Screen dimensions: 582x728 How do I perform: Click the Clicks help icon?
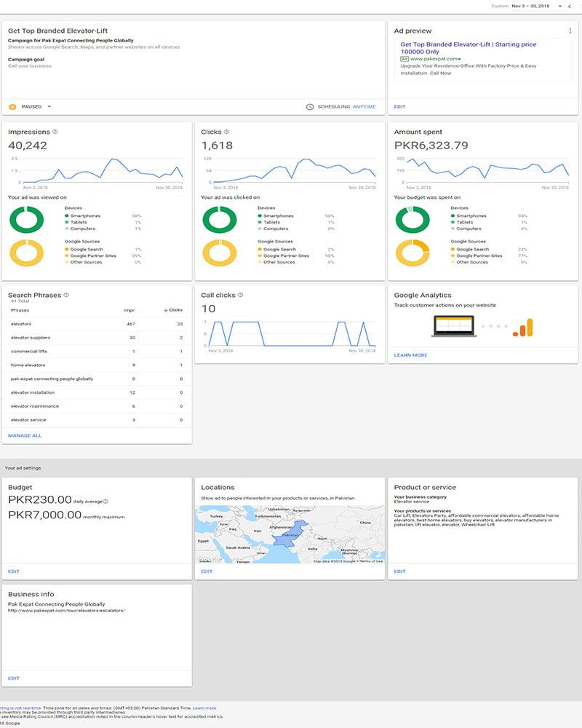click(226, 132)
